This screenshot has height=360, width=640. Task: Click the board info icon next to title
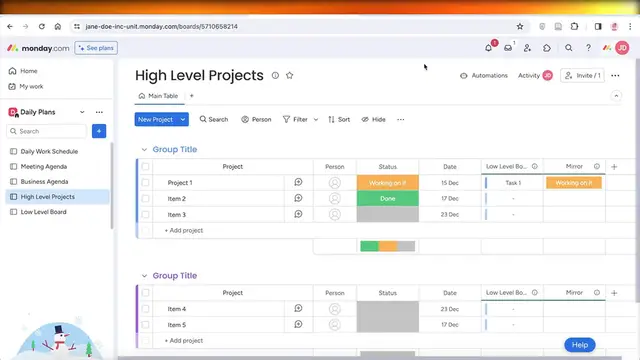[276, 76]
